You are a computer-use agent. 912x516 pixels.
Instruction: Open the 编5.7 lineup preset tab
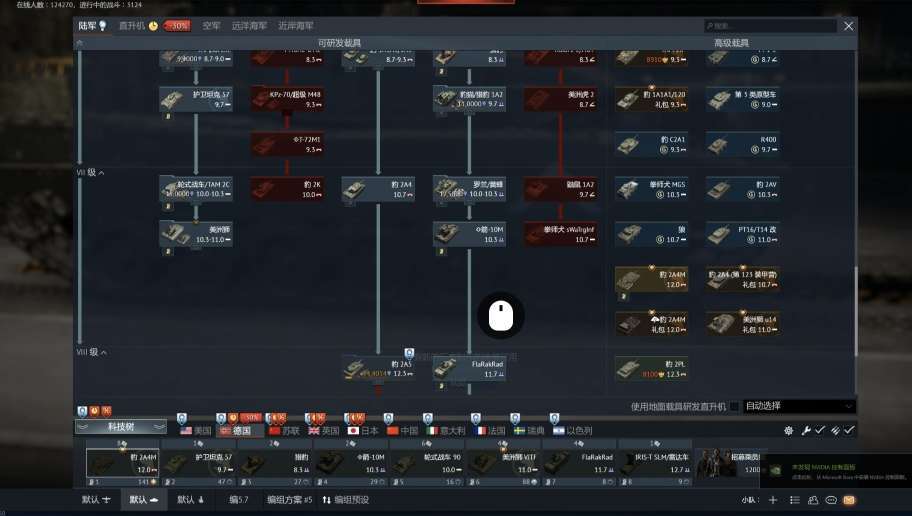coord(238,500)
